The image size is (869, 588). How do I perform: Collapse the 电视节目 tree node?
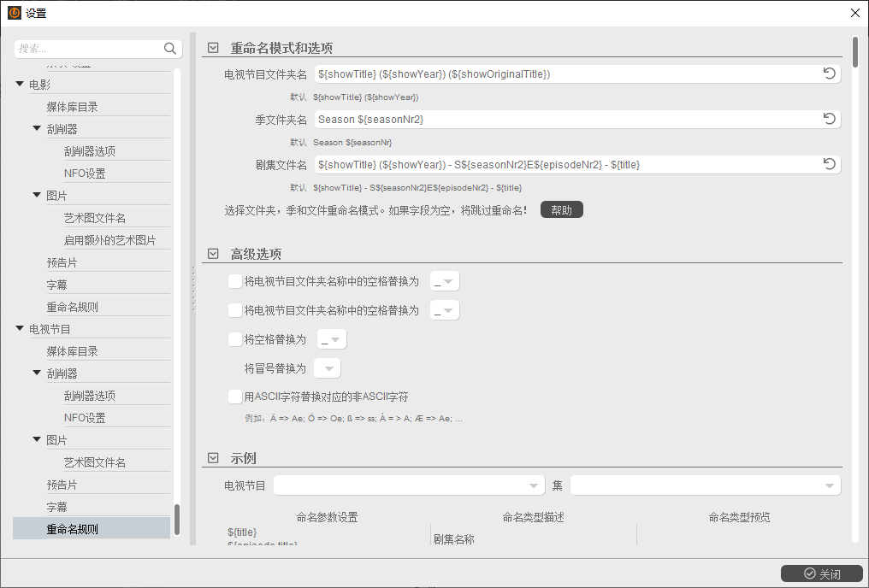tap(20, 329)
